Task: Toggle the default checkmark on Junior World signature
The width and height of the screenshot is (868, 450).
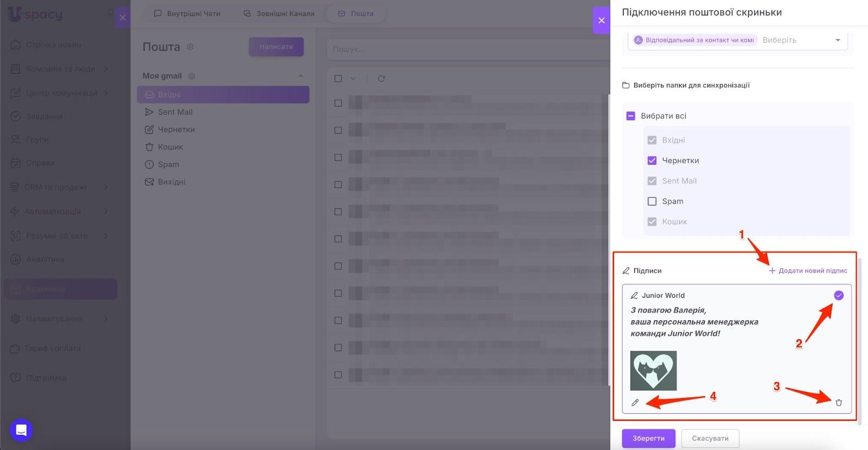Action: [839, 295]
